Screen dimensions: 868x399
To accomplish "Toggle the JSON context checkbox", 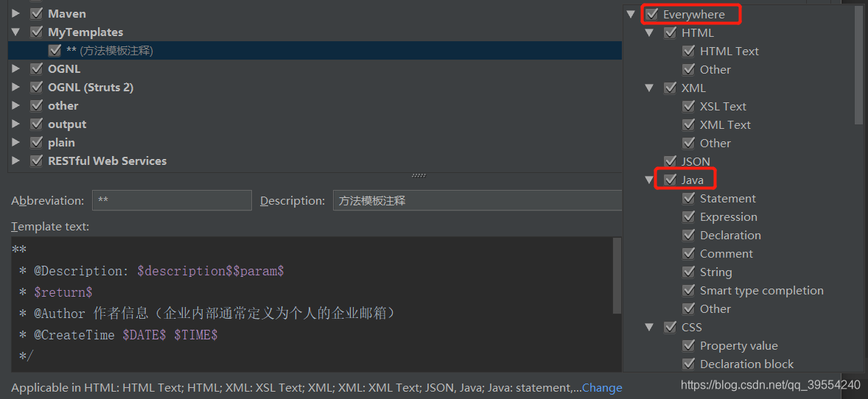I will click(670, 161).
